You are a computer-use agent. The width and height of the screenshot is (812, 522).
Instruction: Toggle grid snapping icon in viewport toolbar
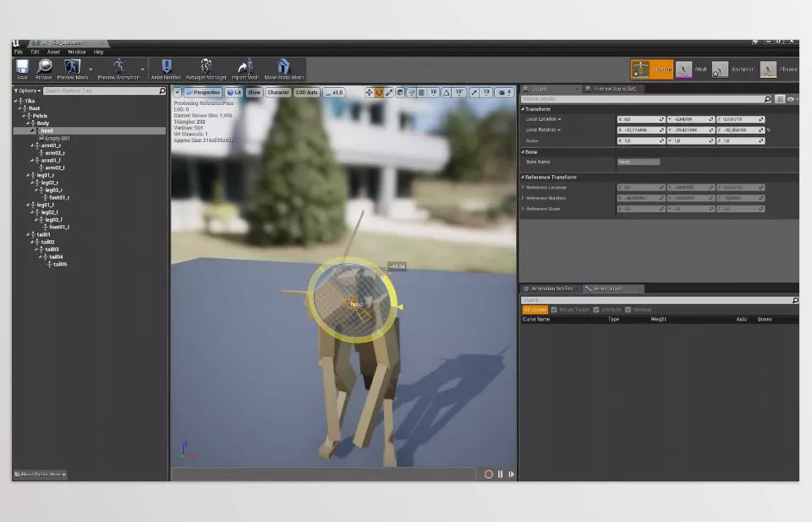pos(421,92)
